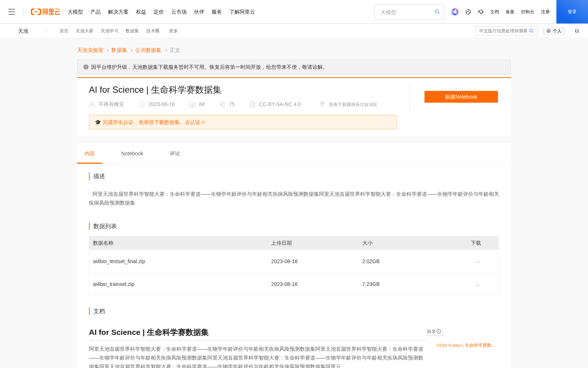This screenshot has width=588, height=368.
Task: Open 首页 in the Tianchi navigation
Action: (64, 31)
